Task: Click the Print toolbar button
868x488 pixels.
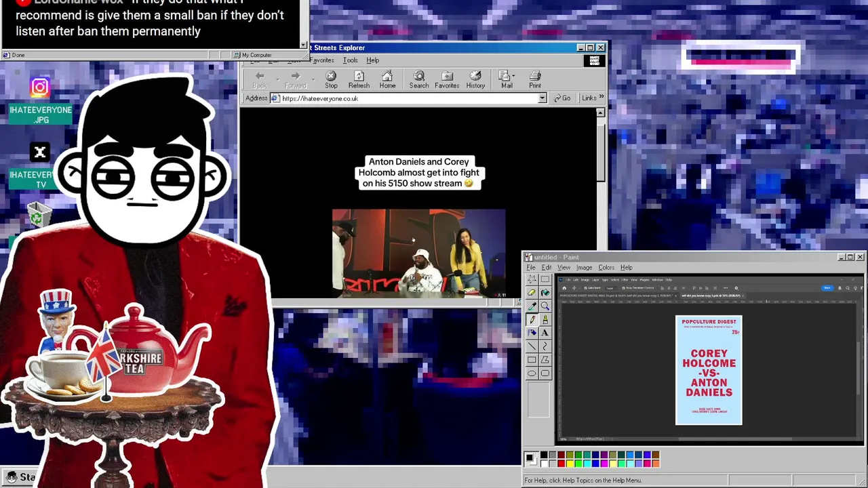Action: (535, 79)
